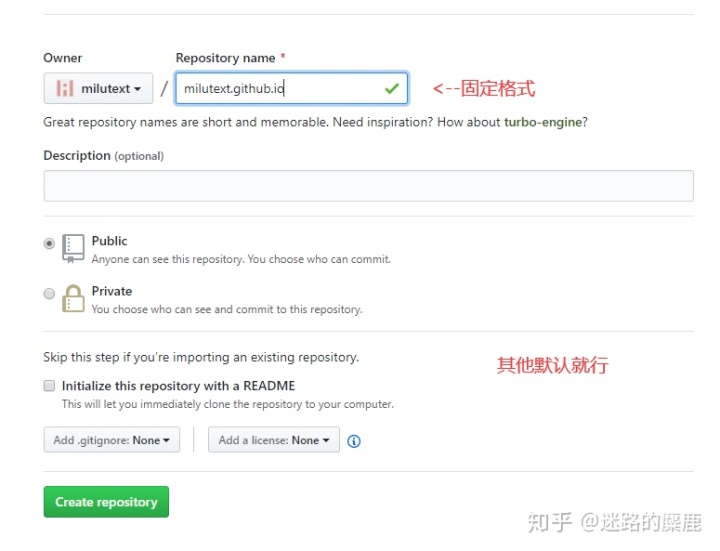Image resolution: width=720 pixels, height=551 pixels.
Task: Click text 'Anyone can see this repository'
Action: (168, 259)
